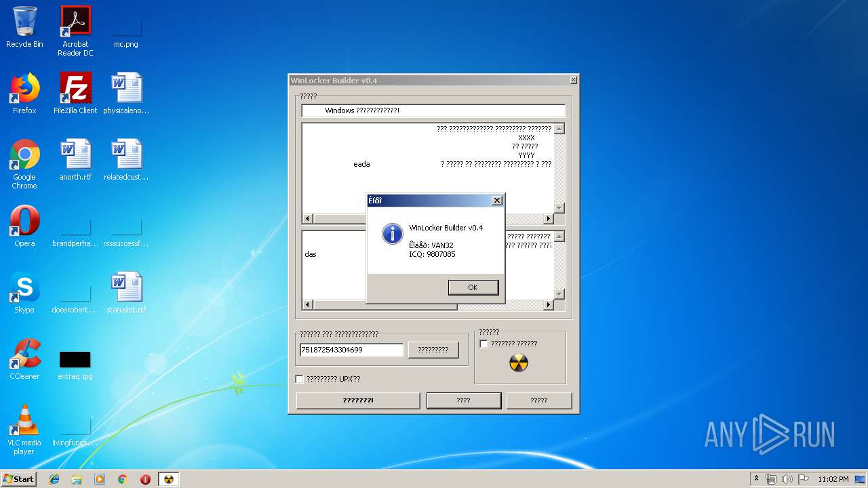Show hidden tray icons arrow
Image resolution: width=868 pixels, height=488 pixels.
(x=756, y=479)
